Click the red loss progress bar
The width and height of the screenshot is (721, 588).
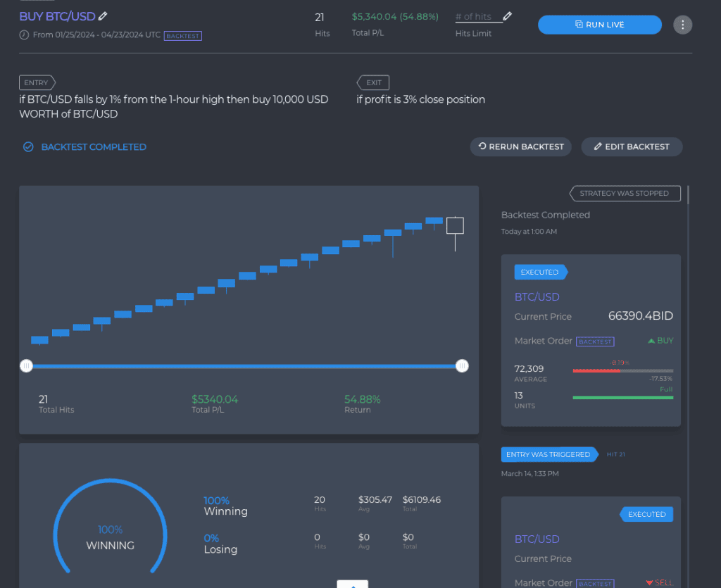click(596, 370)
